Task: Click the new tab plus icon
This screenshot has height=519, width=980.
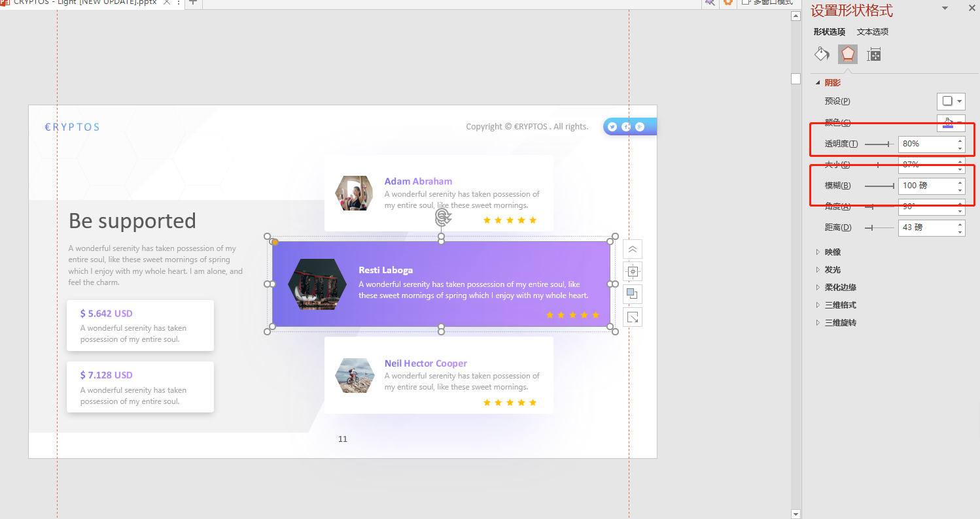Action: point(192,3)
